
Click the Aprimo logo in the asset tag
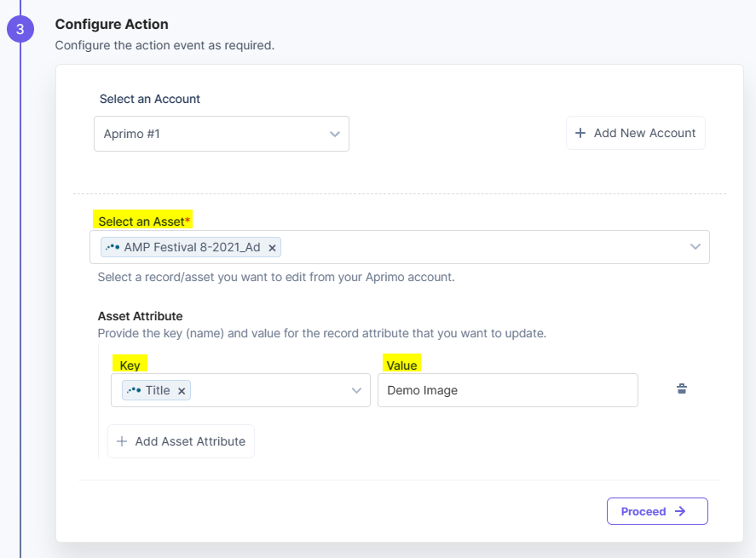112,247
